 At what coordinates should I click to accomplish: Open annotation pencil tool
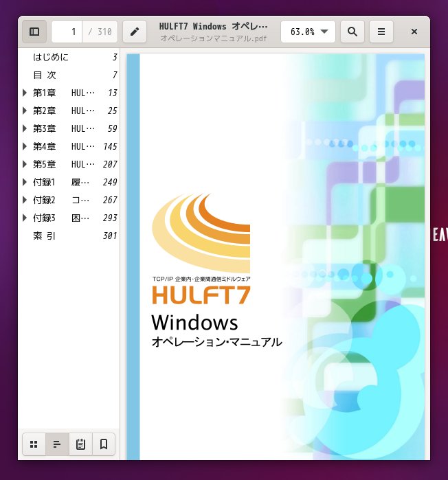[x=135, y=32]
